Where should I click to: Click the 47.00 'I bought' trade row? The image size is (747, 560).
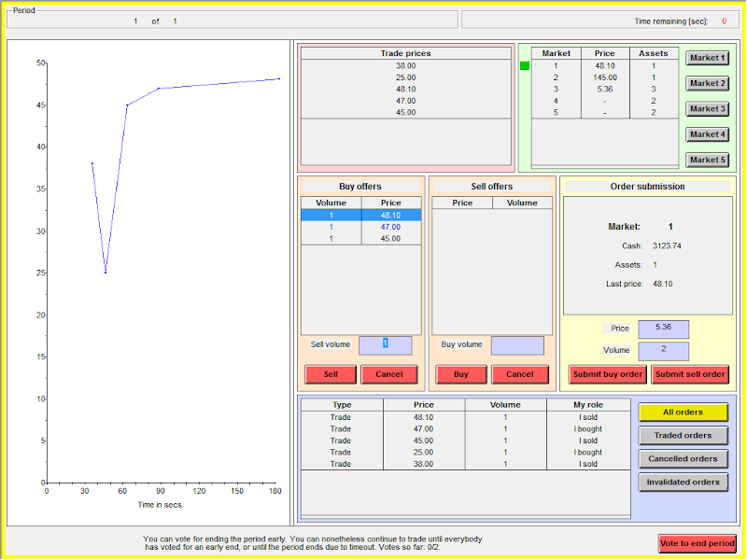[x=466, y=429]
